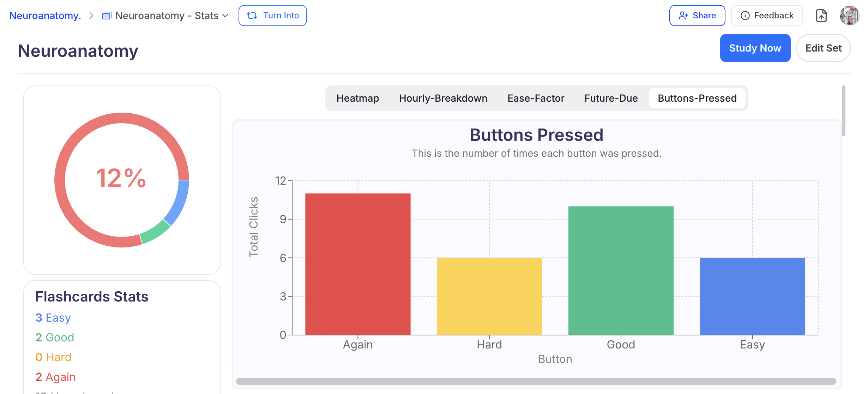The width and height of the screenshot is (868, 394).
Task: Click the flashcard set icon in breadcrumb
Action: coord(107,16)
